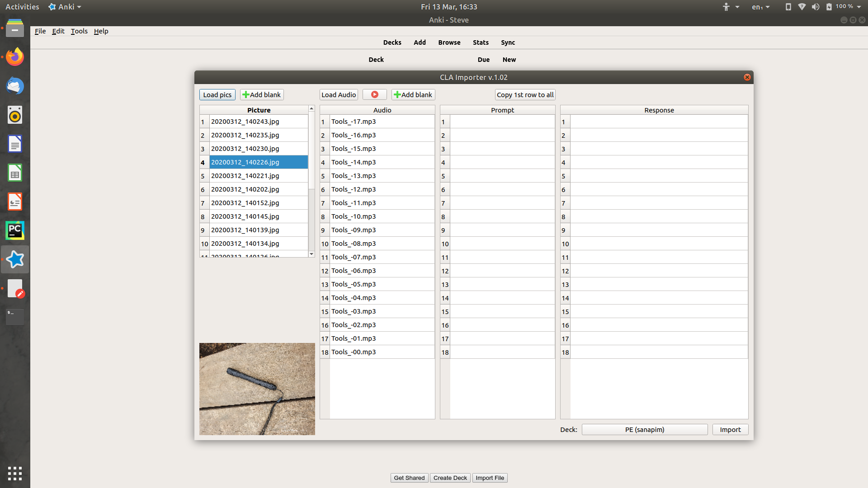
Task: Click picture list scroll down arrow
Action: coord(311,254)
